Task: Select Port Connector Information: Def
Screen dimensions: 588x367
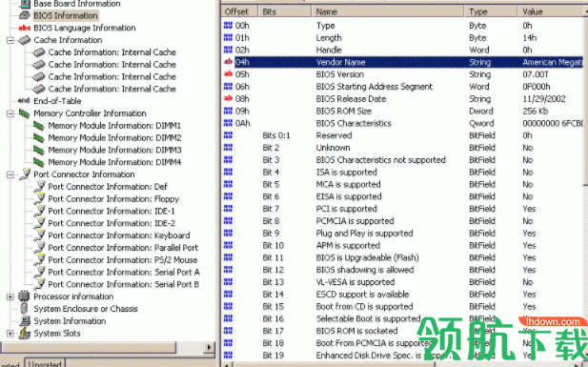Action: 108,187
